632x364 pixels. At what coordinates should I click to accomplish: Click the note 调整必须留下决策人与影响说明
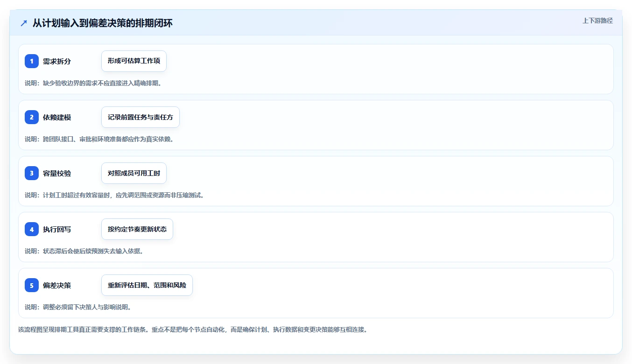pos(78,307)
